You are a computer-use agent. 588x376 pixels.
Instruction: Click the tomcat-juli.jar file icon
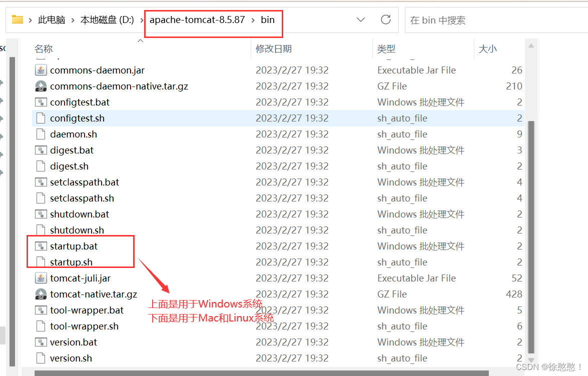41,278
